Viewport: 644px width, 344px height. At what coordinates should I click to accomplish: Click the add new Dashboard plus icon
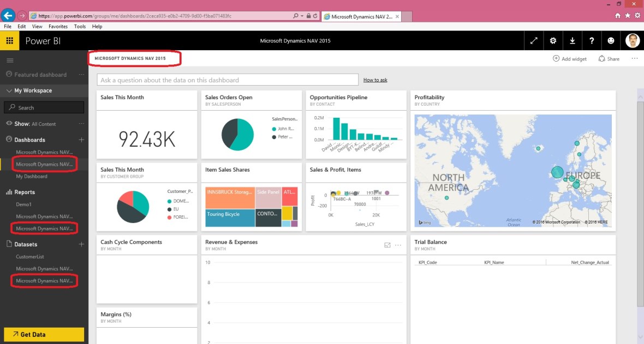[x=81, y=140]
